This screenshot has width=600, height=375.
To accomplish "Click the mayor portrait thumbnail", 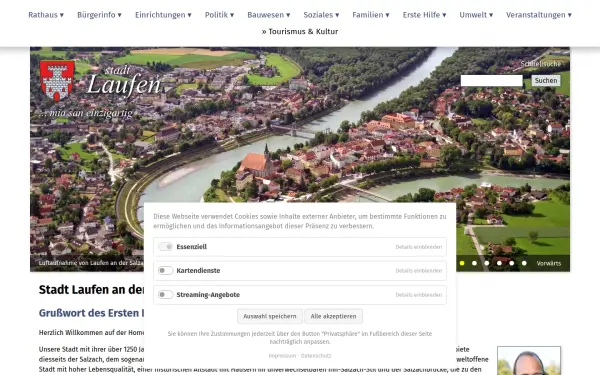I will coord(529,361).
